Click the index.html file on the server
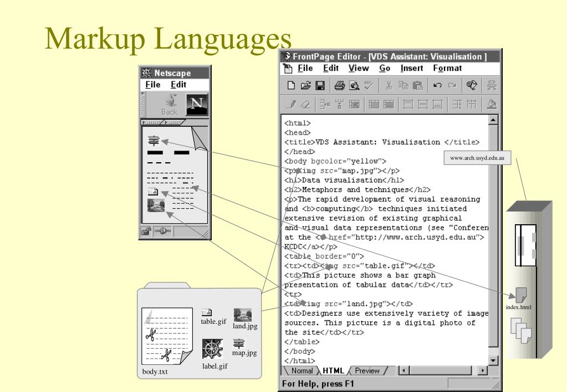 click(520, 295)
